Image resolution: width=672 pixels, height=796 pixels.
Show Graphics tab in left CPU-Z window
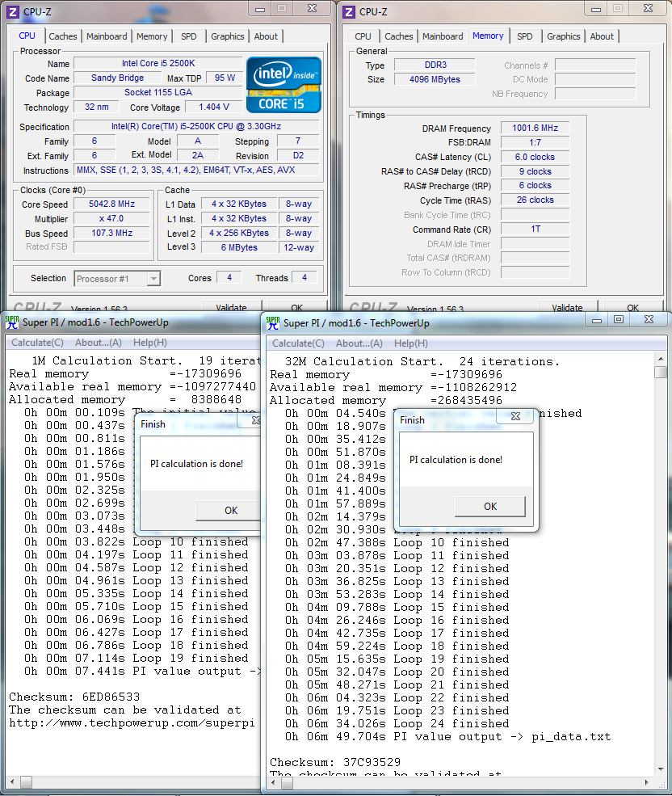228,36
